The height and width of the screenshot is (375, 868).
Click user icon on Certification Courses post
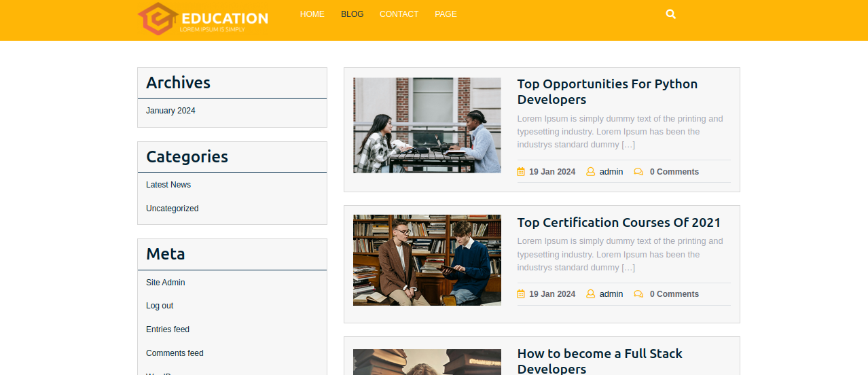pyautogui.click(x=590, y=294)
